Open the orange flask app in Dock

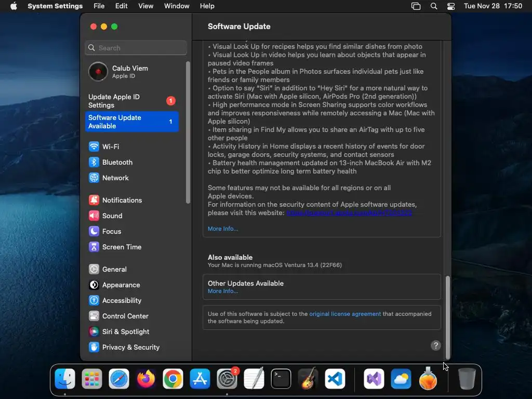pyautogui.click(x=428, y=379)
